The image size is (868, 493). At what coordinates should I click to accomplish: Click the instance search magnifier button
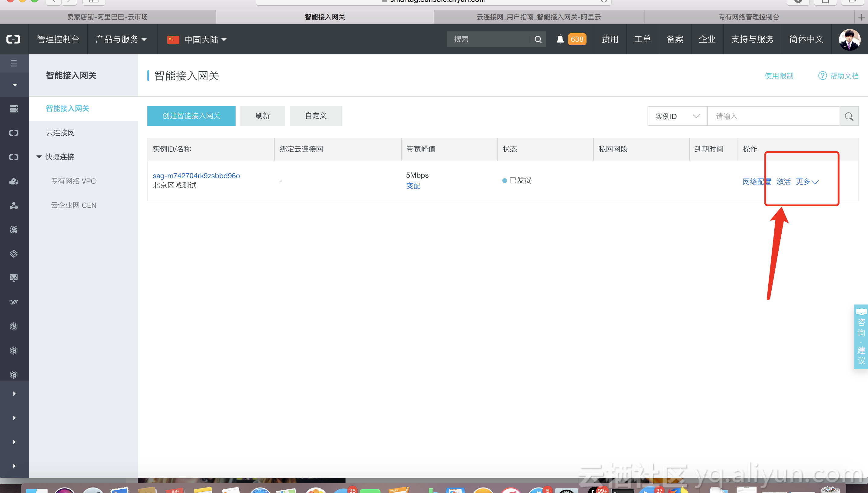[x=849, y=116]
